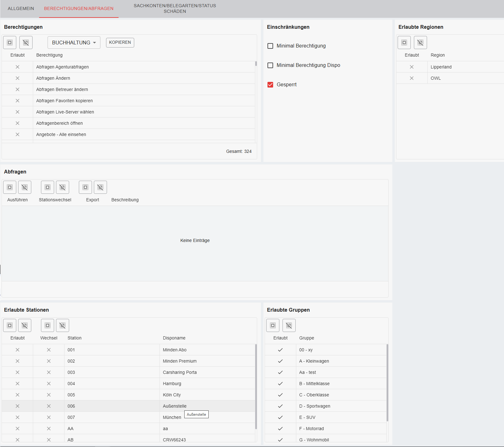
Task: Switch to the ALLGEMEIN tab
Action: click(x=21, y=8)
